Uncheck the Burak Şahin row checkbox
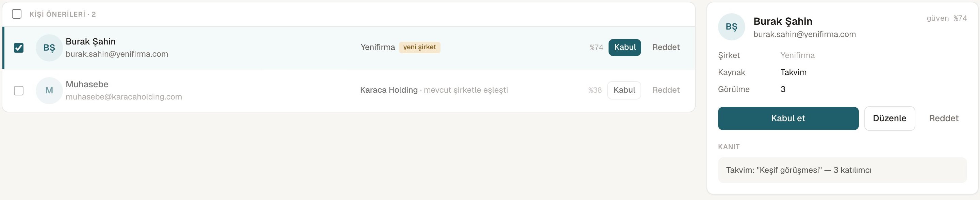980x200 pixels. click(x=19, y=48)
